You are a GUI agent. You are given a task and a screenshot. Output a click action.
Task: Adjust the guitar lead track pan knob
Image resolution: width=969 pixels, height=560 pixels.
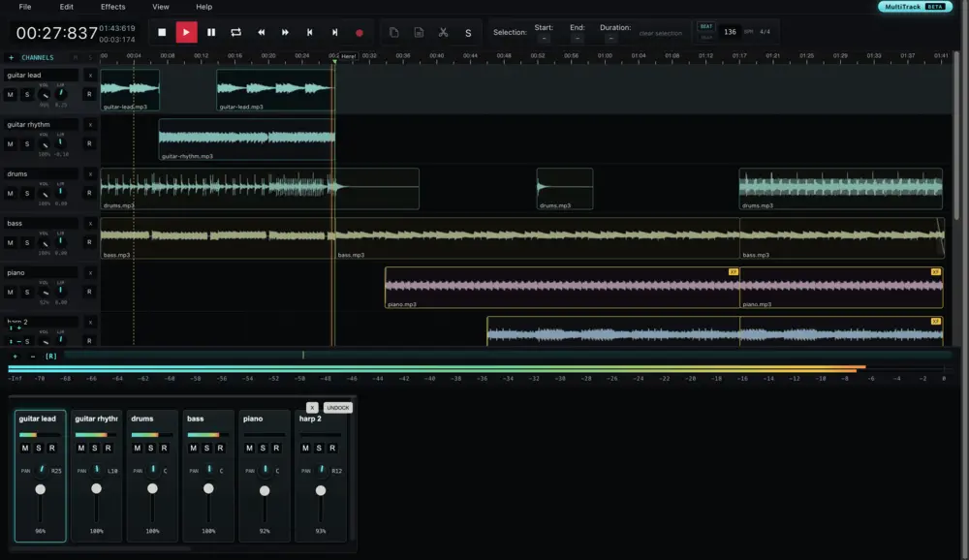pyautogui.click(x=60, y=93)
